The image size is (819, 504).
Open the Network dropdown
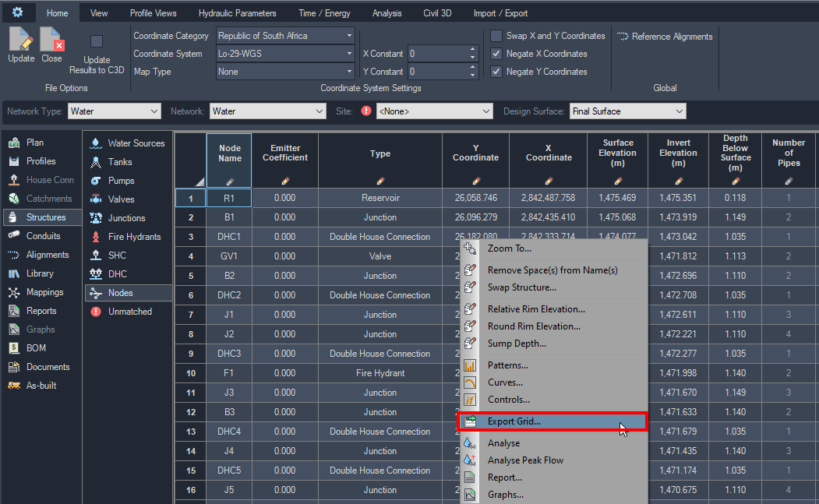click(x=268, y=111)
